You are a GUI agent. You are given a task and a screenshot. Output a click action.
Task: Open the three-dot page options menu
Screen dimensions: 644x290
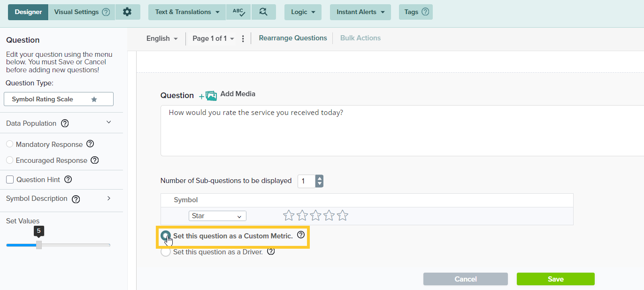click(243, 38)
